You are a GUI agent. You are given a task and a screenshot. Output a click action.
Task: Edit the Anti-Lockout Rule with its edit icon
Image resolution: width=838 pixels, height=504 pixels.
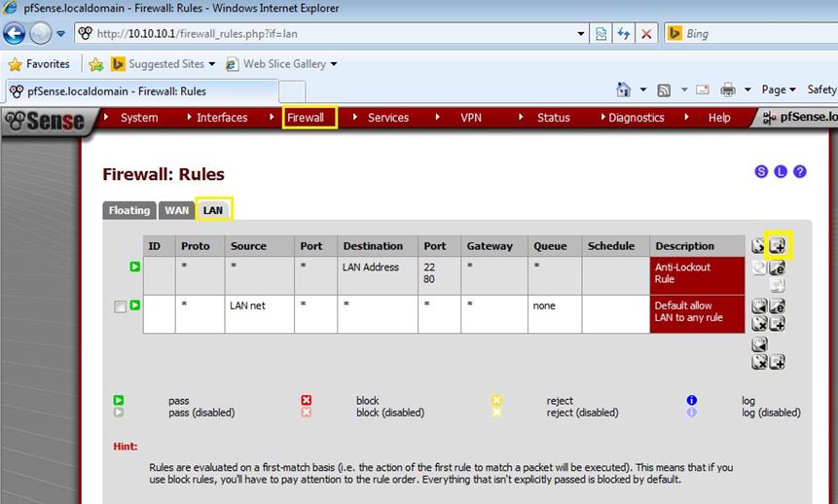[x=778, y=268]
